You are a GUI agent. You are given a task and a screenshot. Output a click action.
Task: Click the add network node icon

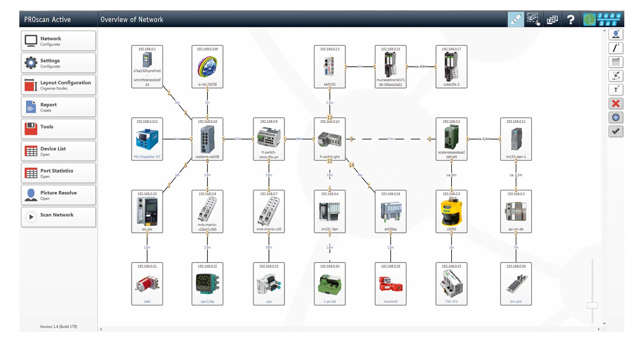(615, 76)
